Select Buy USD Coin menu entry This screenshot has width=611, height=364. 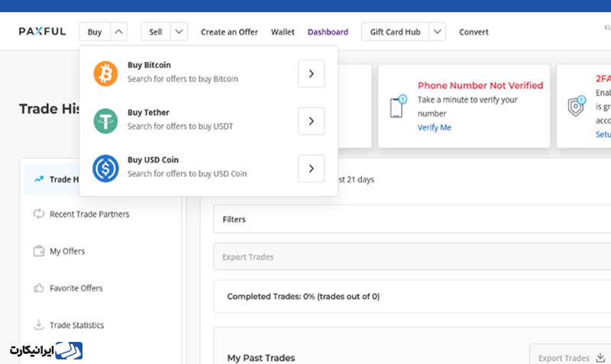209,169
